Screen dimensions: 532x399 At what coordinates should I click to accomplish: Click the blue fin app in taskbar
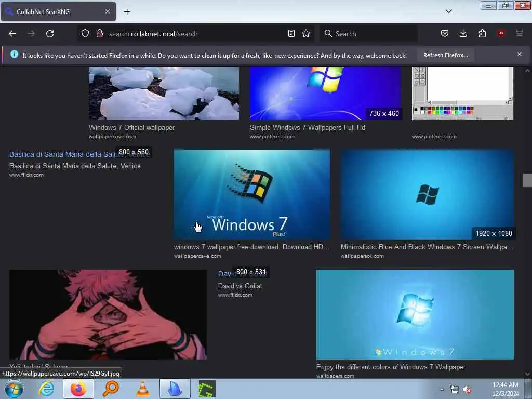point(175,389)
